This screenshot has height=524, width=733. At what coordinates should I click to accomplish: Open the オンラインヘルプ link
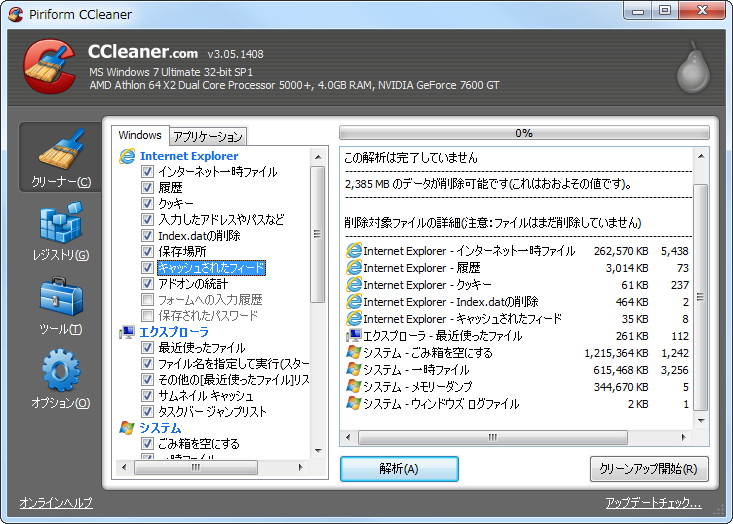click(56, 503)
